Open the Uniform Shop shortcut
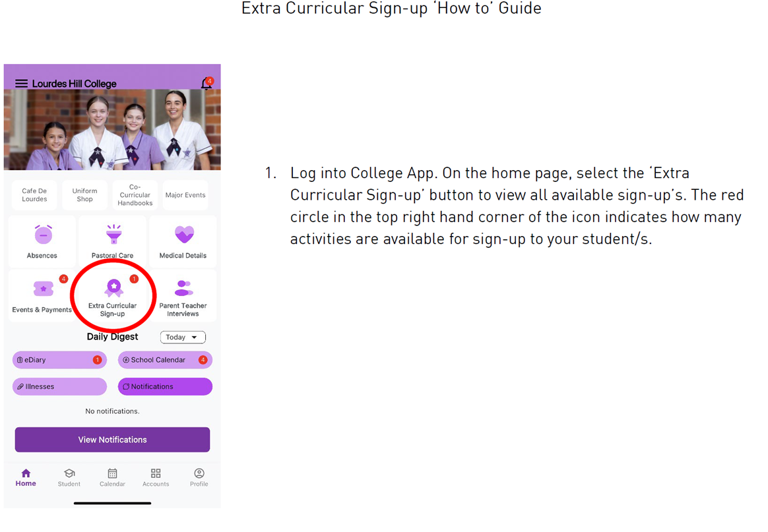Image resolution: width=768 pixels, height=532 pixels. click(x=84, y=194)
